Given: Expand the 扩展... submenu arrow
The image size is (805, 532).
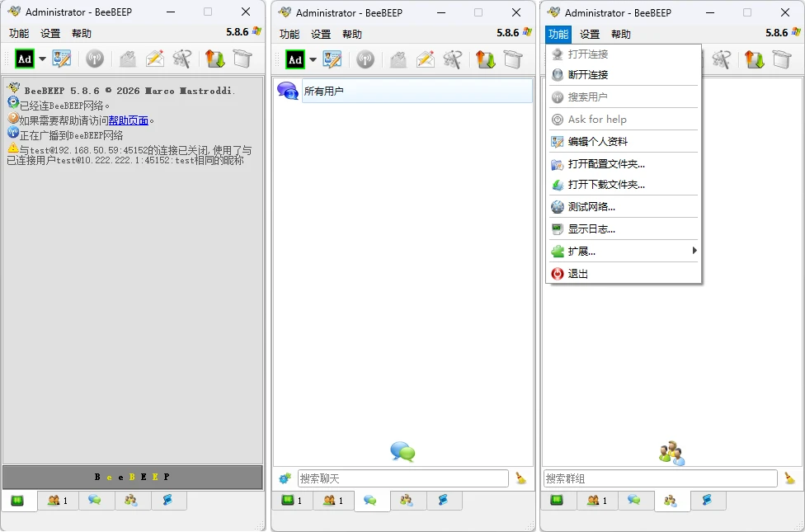Looking at the screenshot, I should tap(694, 251).
